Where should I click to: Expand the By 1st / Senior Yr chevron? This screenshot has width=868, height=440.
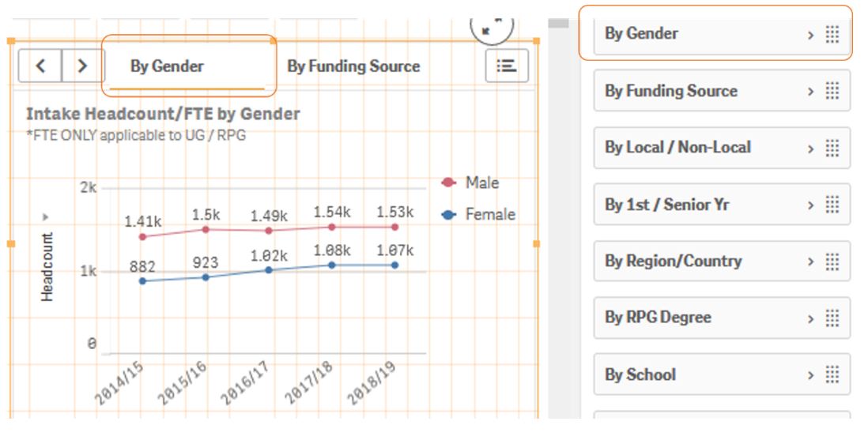pyautogui.click(x=810, y=205)
